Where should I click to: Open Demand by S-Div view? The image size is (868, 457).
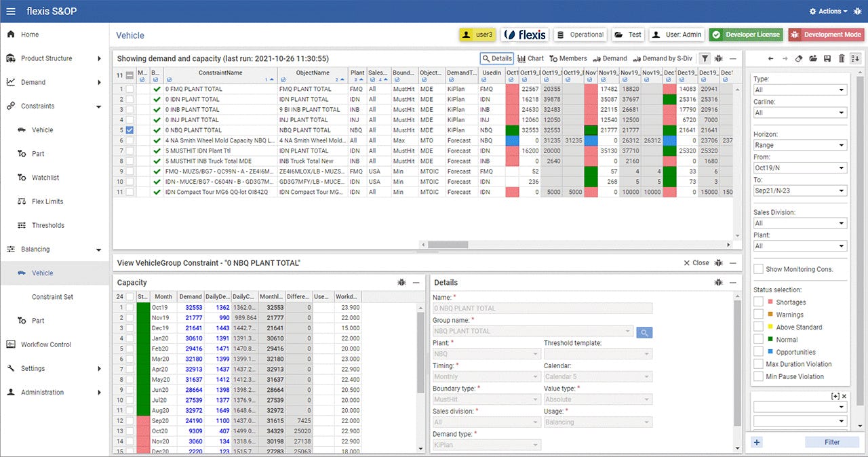(x=663, y=59)
